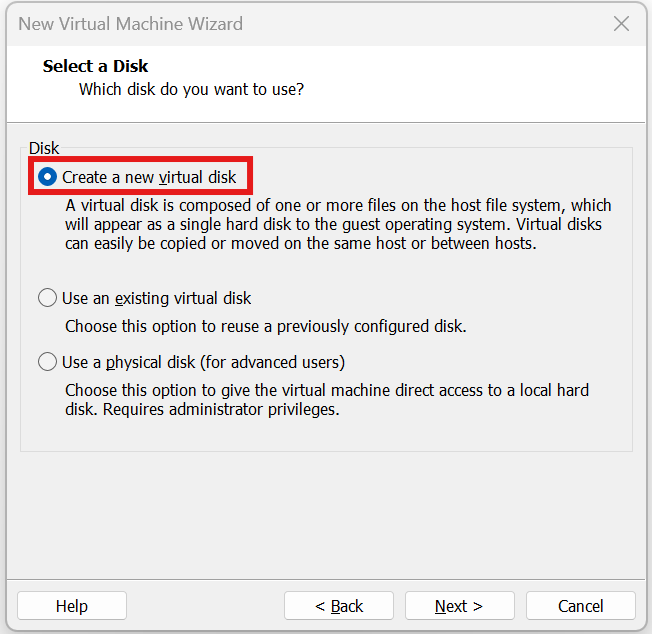Go back with the Back button
The height and width of the screenshot is (634, 652).
coord(339,606)
